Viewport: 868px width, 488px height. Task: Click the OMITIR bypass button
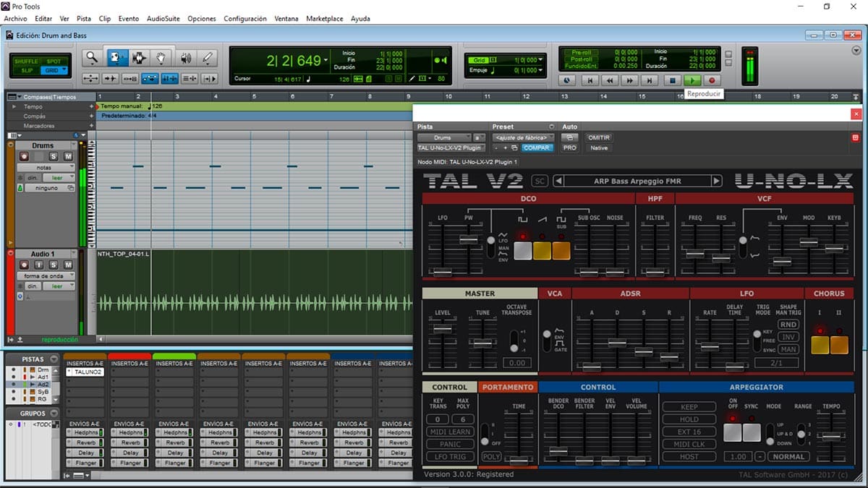[x=598, y=137]
